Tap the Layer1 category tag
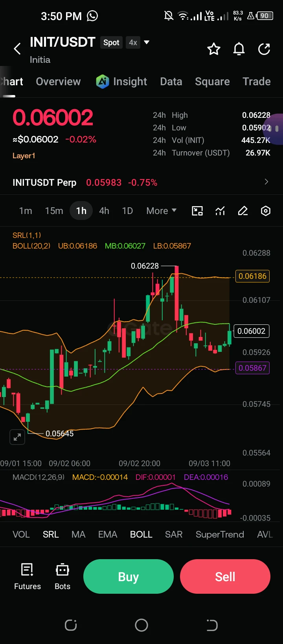 [24, 156]
